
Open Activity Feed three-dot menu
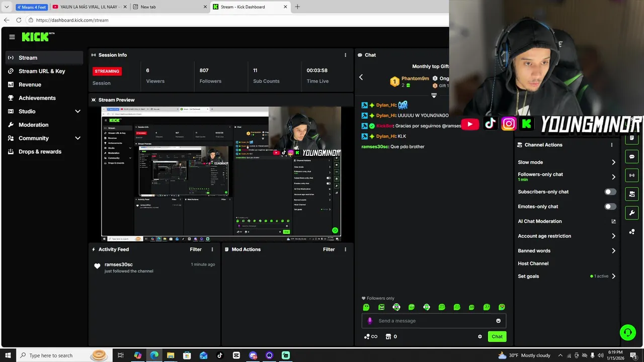click(212, 249)
